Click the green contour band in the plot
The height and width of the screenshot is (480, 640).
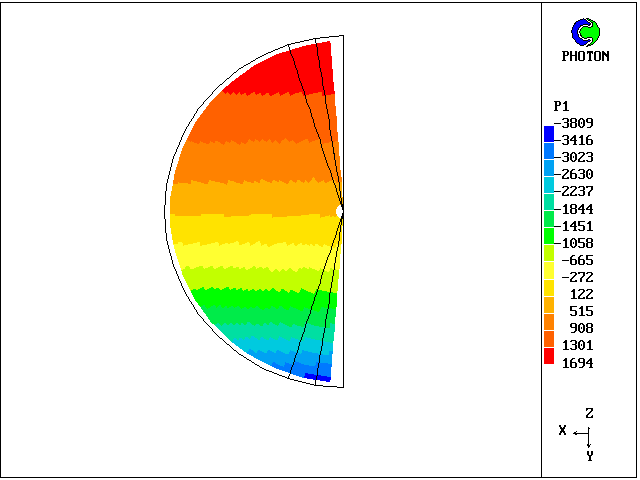point(250,302)
